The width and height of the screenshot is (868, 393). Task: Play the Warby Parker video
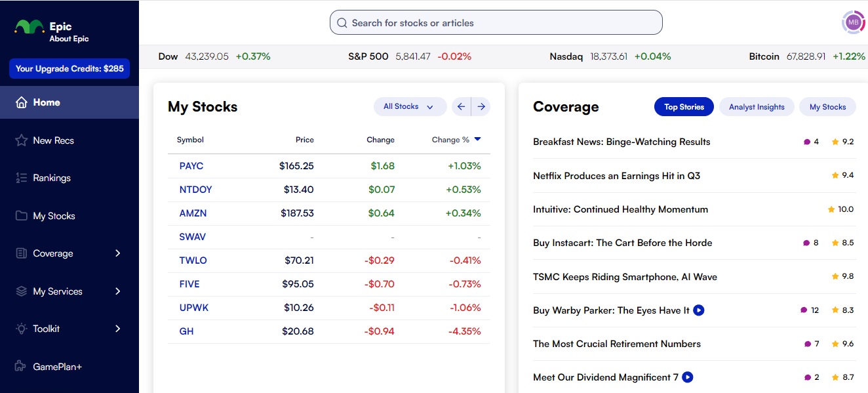tap(699, 310)
